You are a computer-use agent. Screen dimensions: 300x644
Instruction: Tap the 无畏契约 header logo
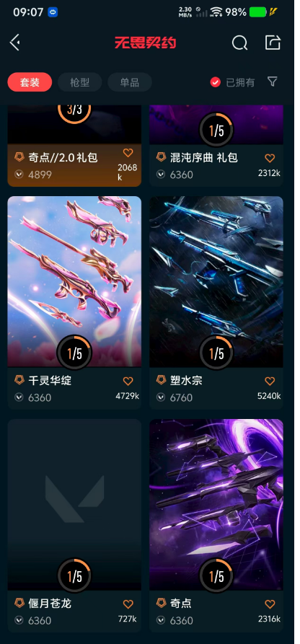coord(146,43)
